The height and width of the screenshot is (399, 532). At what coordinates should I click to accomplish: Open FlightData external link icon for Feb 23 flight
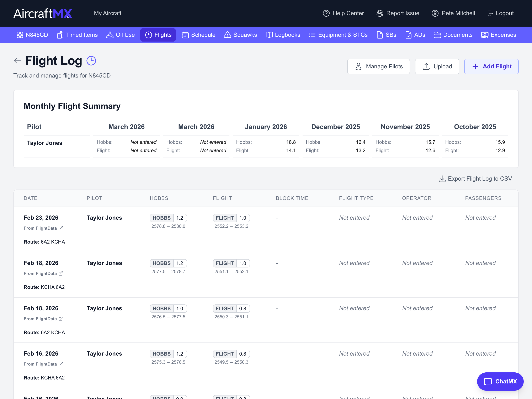point(61,228)
